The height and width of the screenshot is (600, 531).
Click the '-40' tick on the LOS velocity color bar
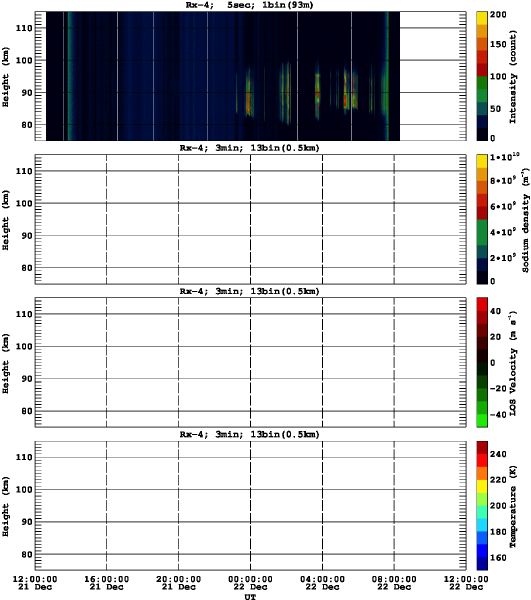click(x=498, y=414)
